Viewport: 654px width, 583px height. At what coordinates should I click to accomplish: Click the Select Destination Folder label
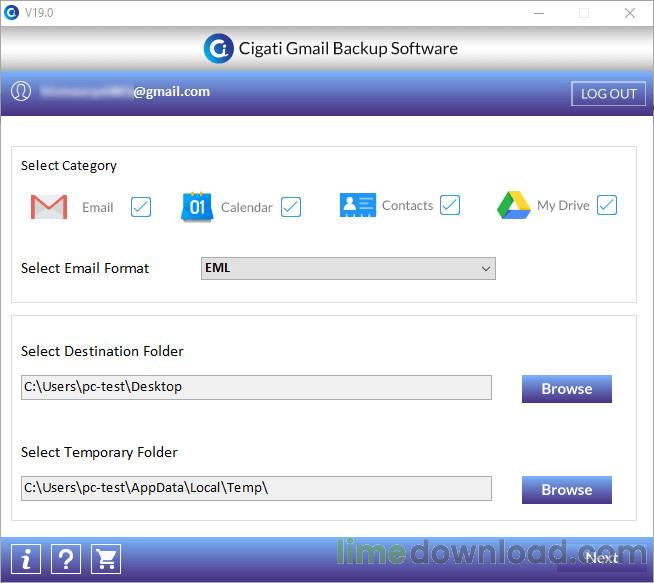click(x=102, y=351)
